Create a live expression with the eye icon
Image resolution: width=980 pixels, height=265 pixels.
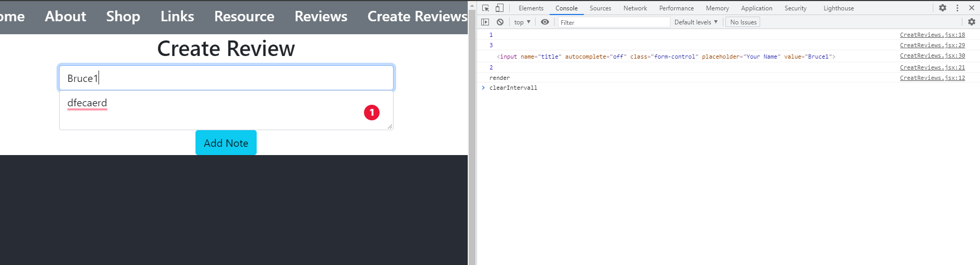click(x=545, y=22)
